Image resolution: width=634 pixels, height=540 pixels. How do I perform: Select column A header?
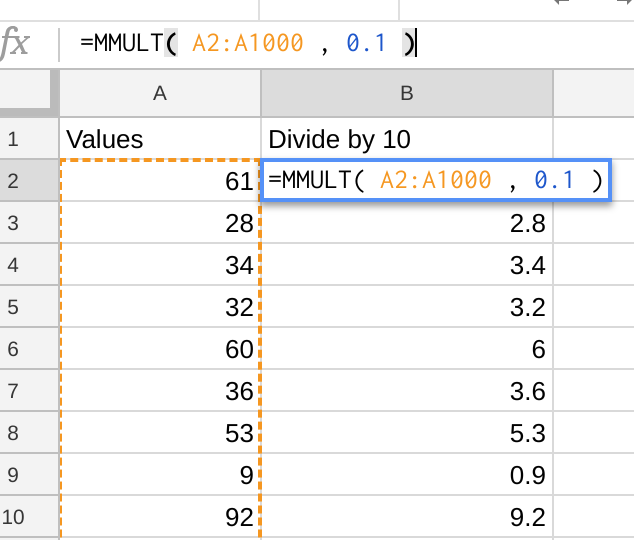tap(160, 93)
